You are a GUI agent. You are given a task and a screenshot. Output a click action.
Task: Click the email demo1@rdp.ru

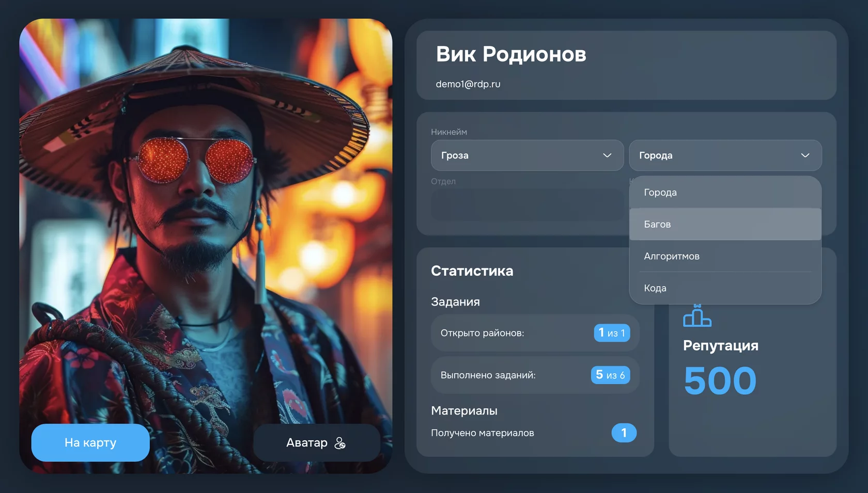click(x=468, y=83)
